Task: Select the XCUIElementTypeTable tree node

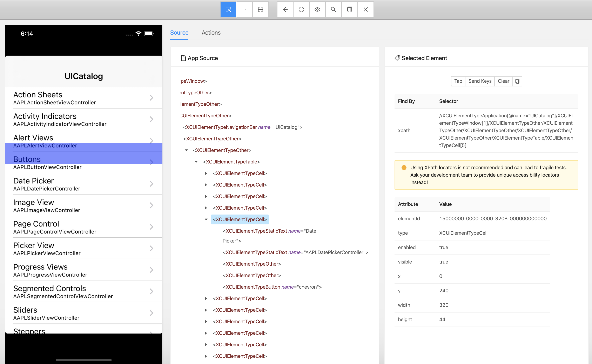Action: click(x=231, y=162)
